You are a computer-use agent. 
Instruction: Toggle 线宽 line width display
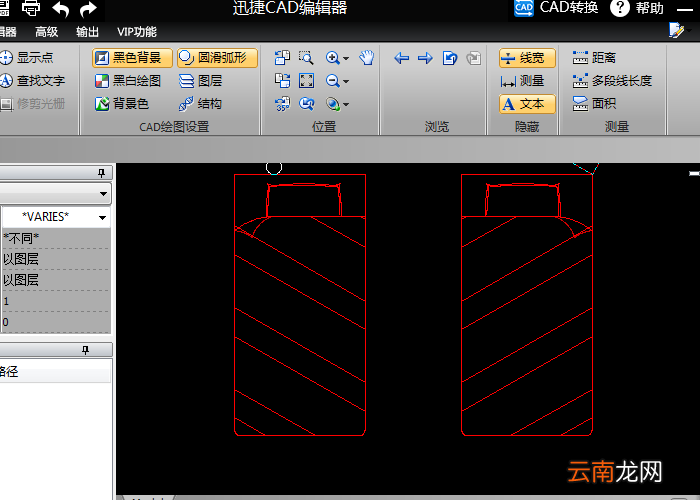527,58
